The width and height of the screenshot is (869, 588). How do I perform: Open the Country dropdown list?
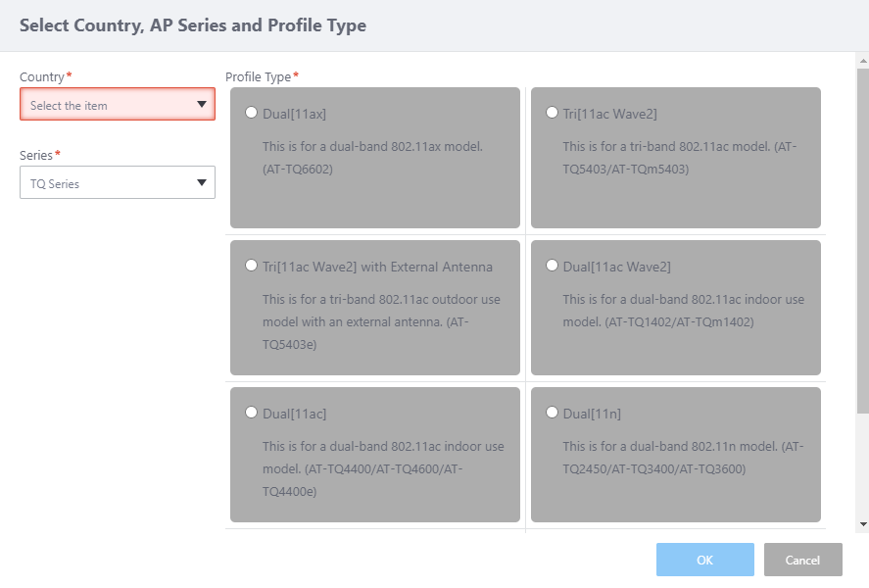(x=118, y=105)
